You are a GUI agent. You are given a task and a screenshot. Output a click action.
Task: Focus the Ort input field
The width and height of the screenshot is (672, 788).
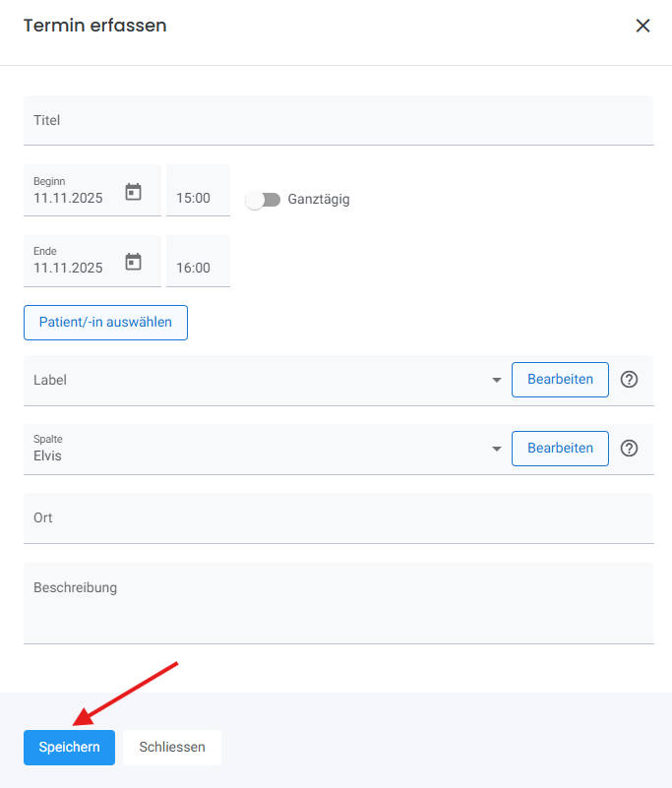pos(338,518)
